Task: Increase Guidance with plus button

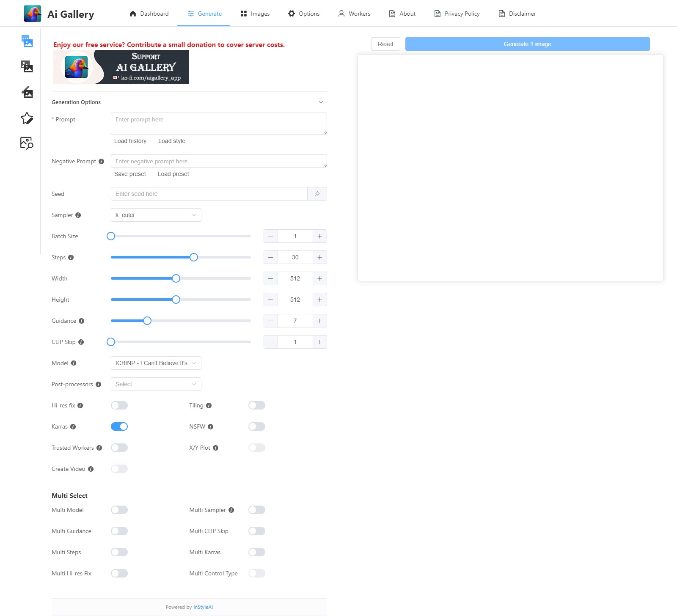Action: pyautogui.click(x=319, y=321)
